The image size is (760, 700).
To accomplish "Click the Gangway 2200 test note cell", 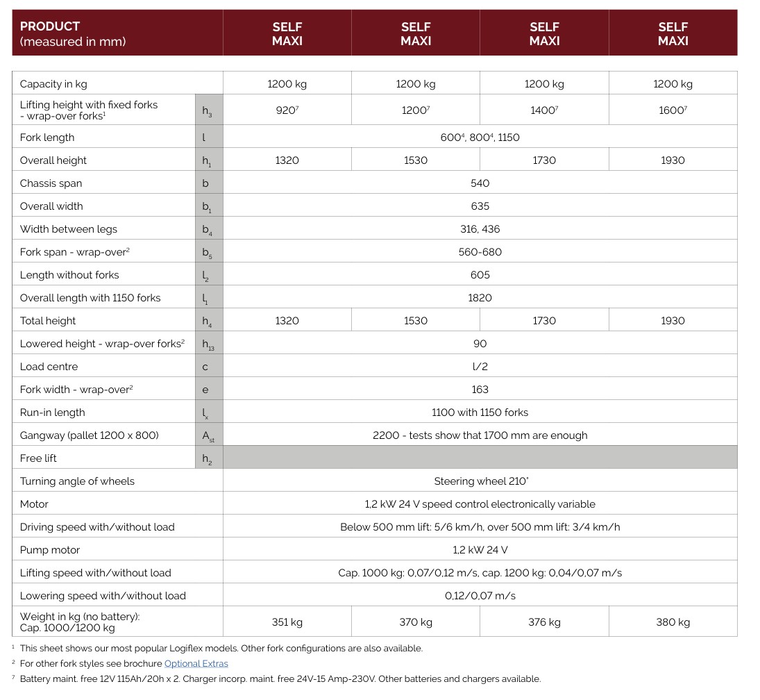I will click(480, 435).
